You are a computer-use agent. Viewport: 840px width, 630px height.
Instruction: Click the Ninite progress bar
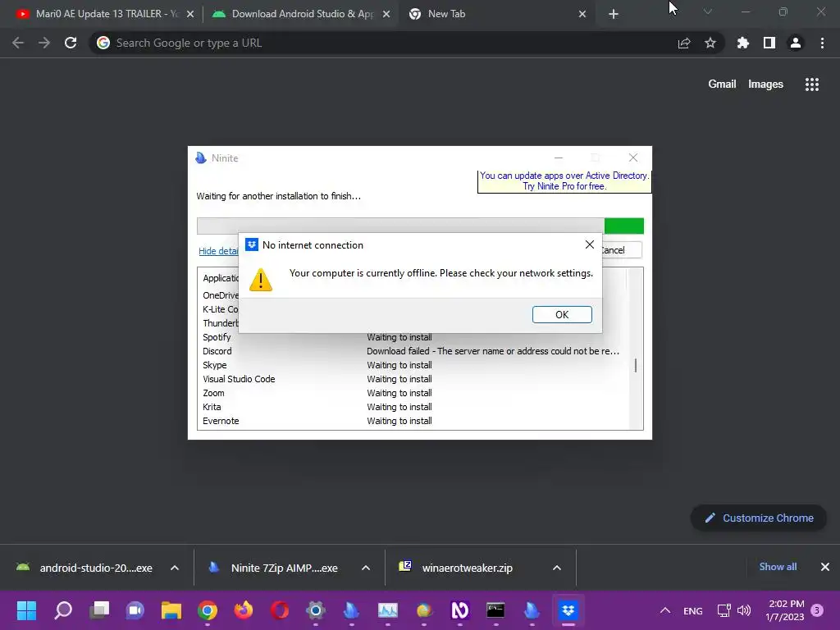tap(421, 226)
